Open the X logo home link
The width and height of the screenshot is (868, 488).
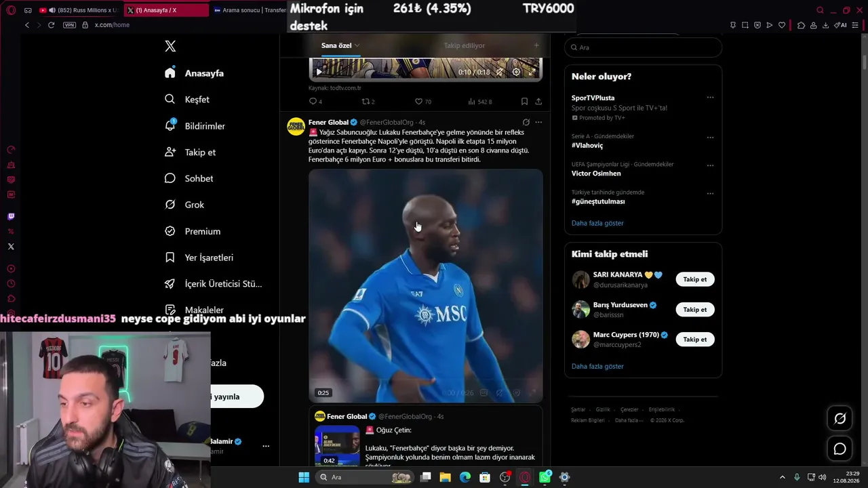pos(170,46)
